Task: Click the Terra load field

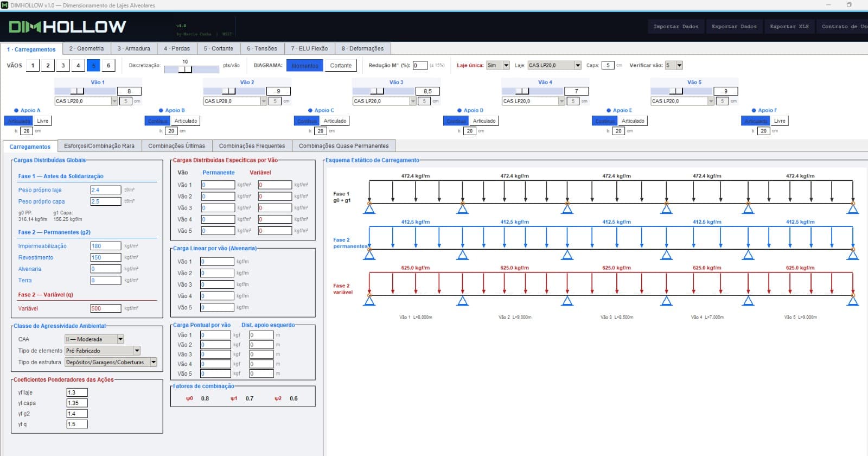Action: 106,280
